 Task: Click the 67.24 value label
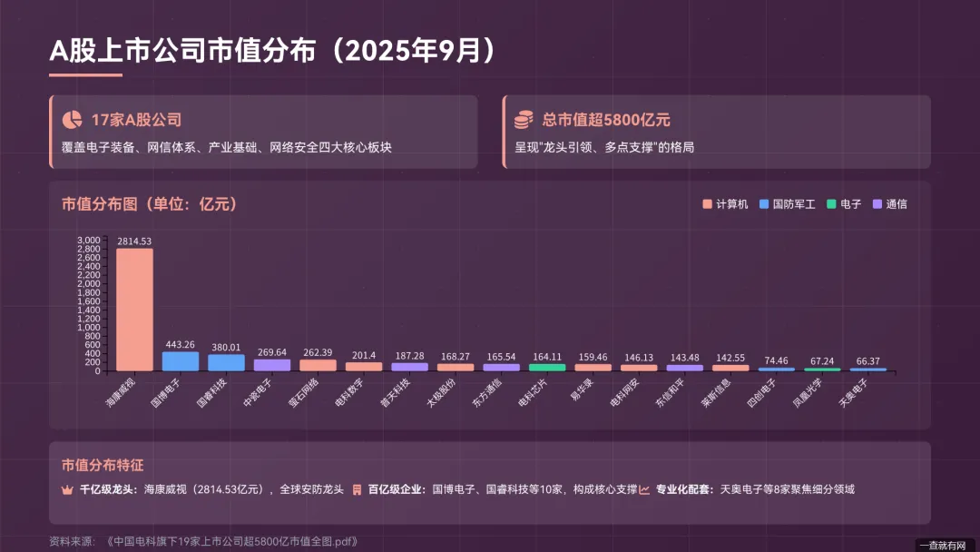[822, 360]
